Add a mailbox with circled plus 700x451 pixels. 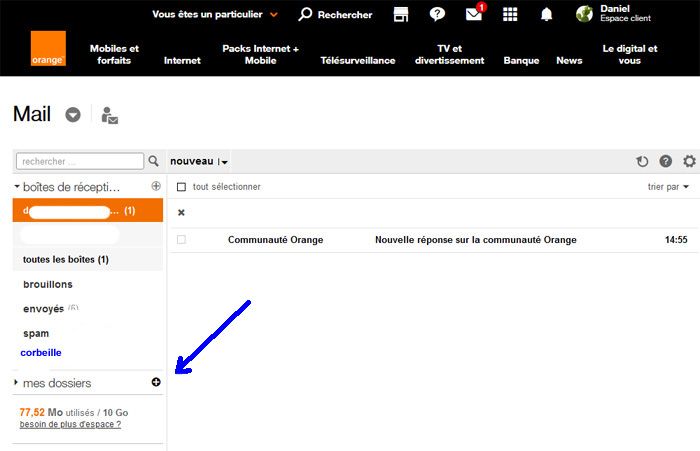(156, 186)
